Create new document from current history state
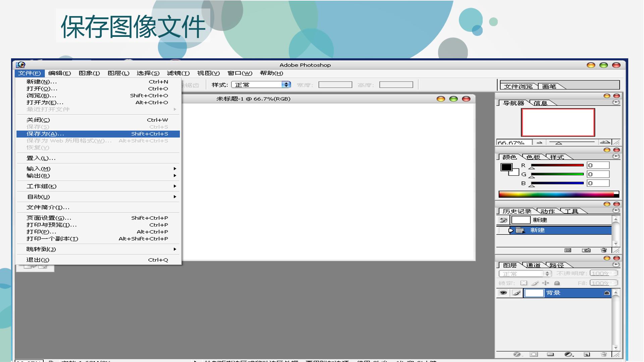The image size is (644, 362). click(568, 250)
